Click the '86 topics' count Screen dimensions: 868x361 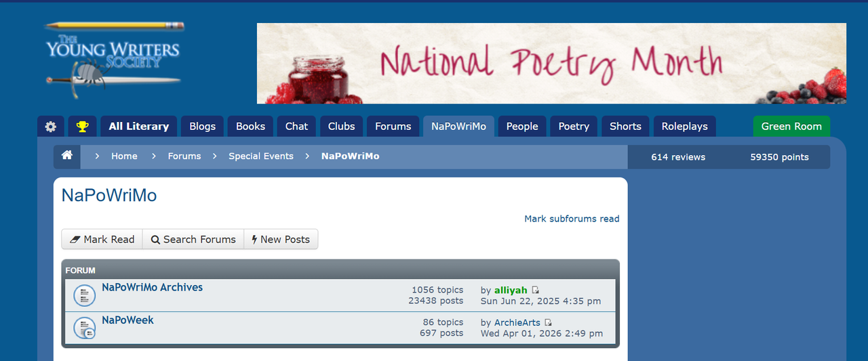(443, 322)
